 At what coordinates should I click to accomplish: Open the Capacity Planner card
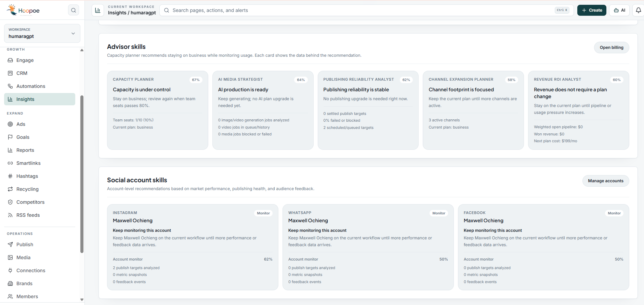(x=158, y=110)
